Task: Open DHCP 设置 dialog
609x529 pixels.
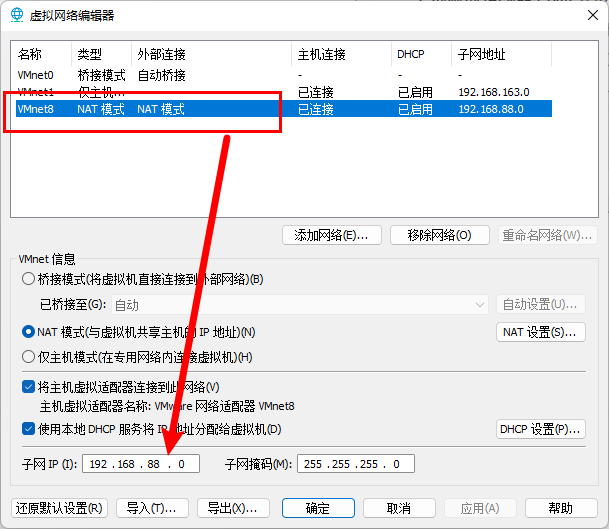Action: click(x=540, y=429)
